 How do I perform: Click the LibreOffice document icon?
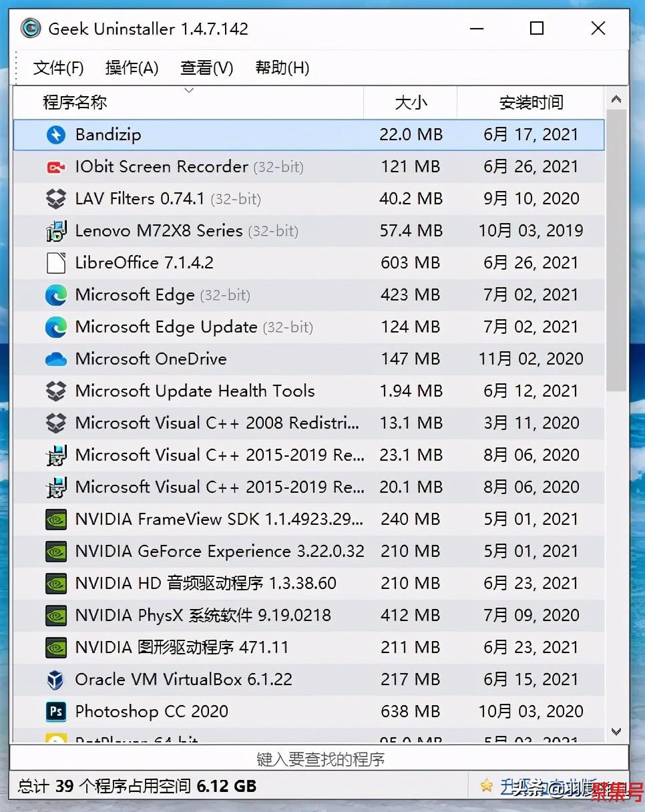tap(56, 263)
